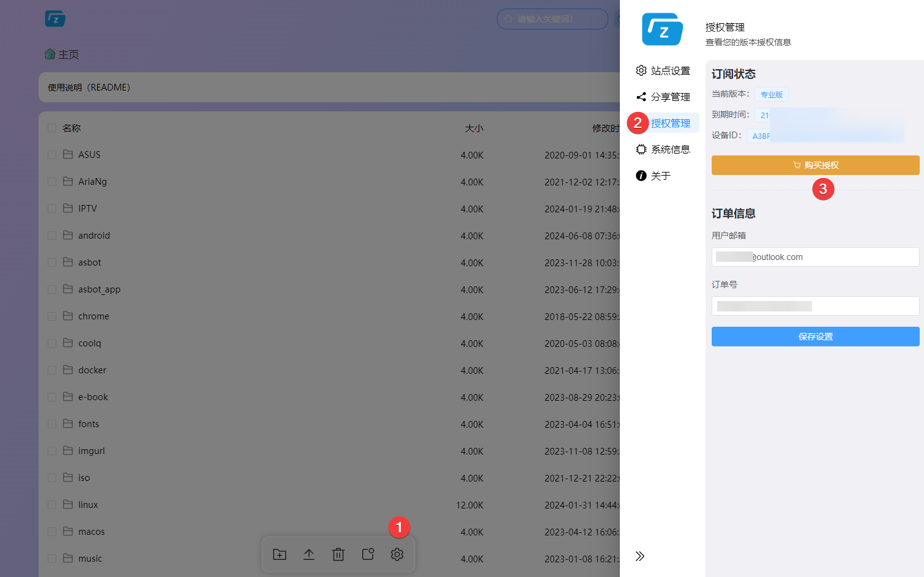Select the checkbox beside the linux folder
Screen dimensions: 924x577
tap(51, 504)
